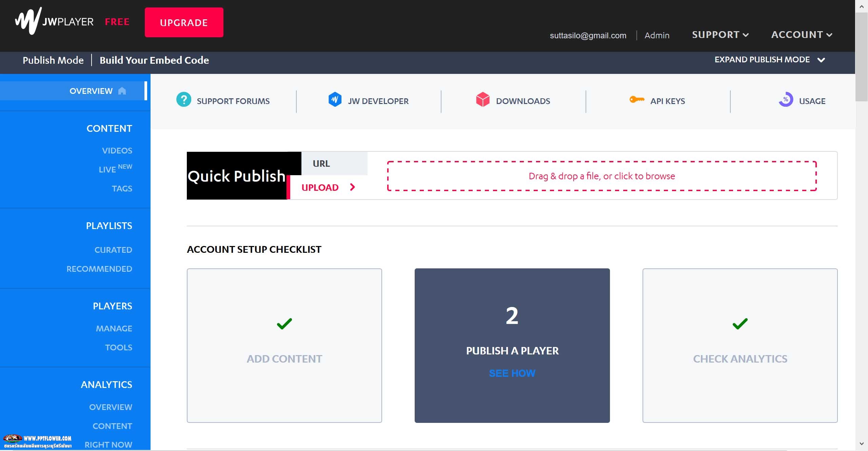Open the SUPPORT dropdown menu
The width and height of the screenshot is (868, 451).
point(720,35)
